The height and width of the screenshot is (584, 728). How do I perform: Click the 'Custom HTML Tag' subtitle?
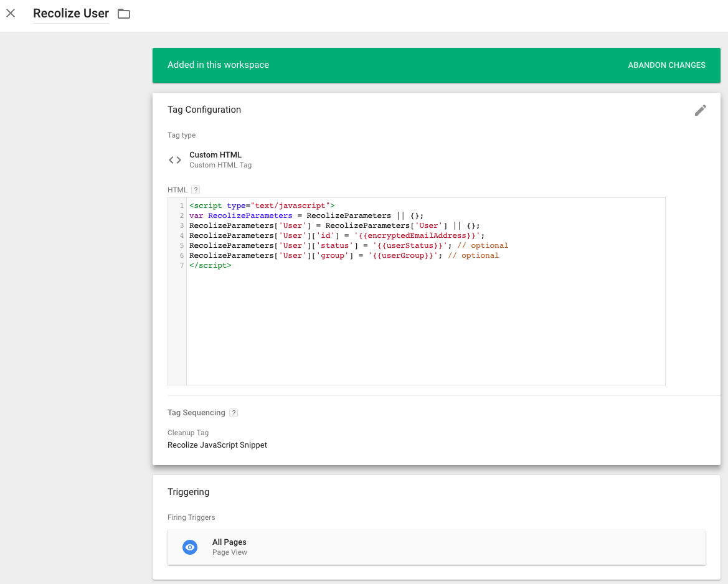coord(220,165)
